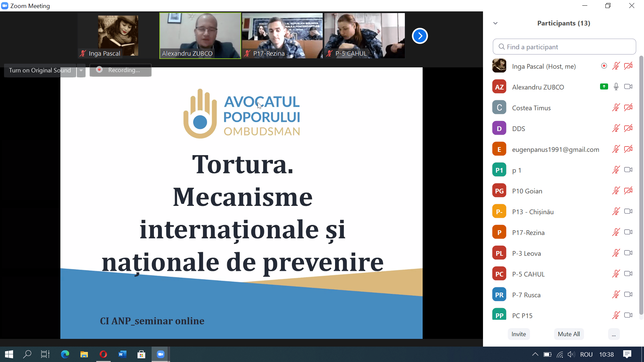
Task: Click Alexandru ZUBCO's camera icon
Action: pyautogui.click(x=628, y=87)
